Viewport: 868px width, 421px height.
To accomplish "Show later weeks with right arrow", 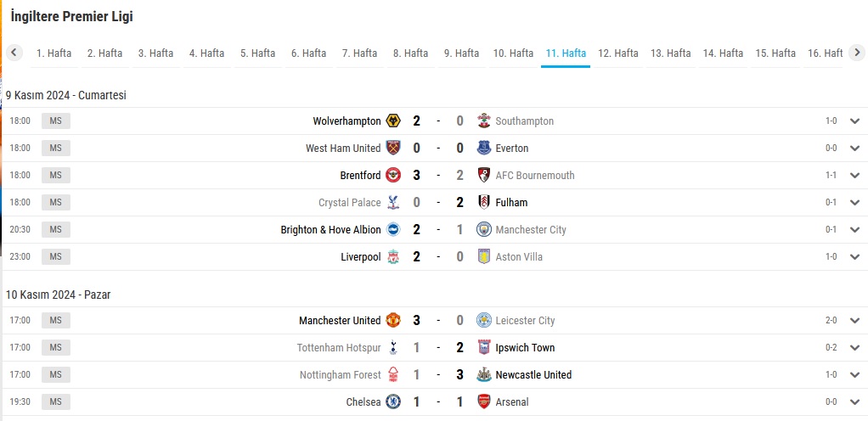I will point(857,53).
